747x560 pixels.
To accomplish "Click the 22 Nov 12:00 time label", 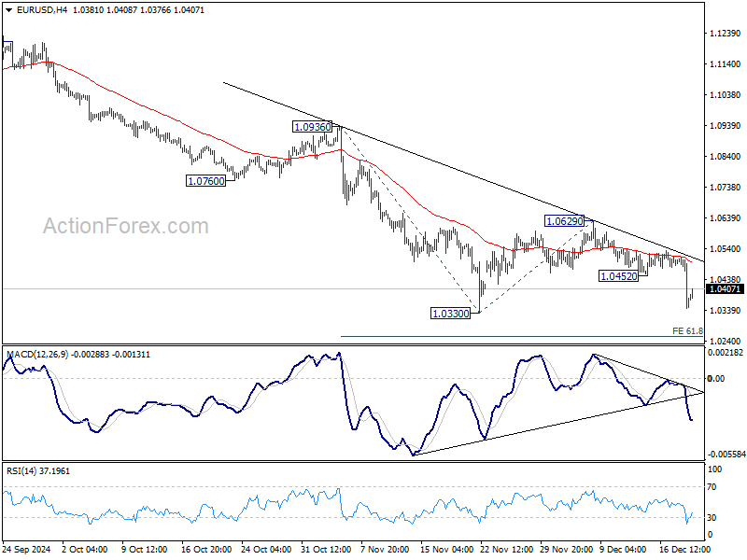I will [x=506, y=549].
